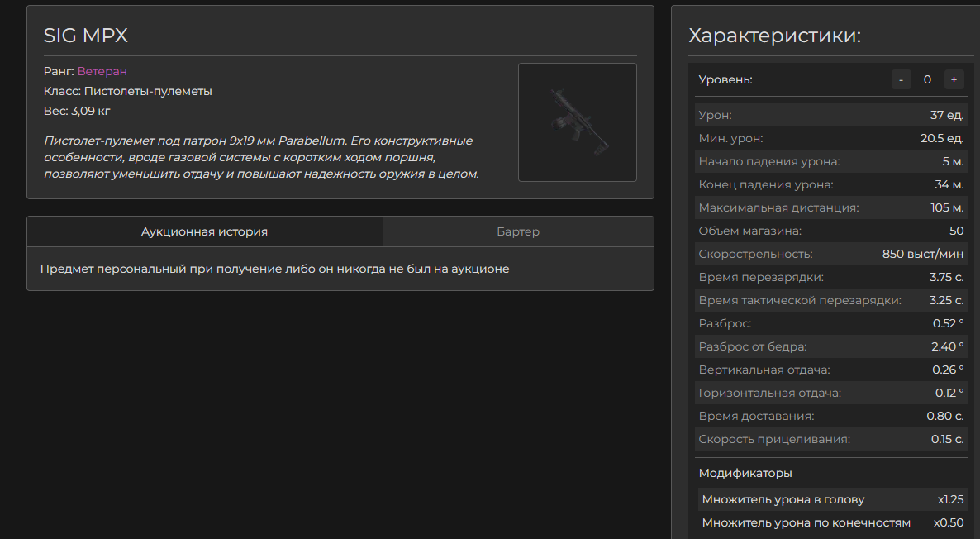980x539 pixels.
Task: Increase the level with the plus button
Action: 954,80
